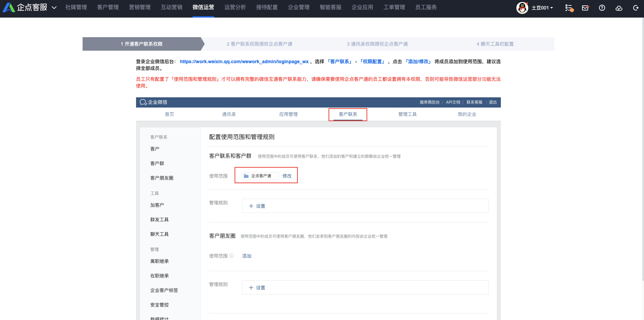Open the 运营分析 menu
This screenshot has height=320, width=644.
tap(235, 7)
